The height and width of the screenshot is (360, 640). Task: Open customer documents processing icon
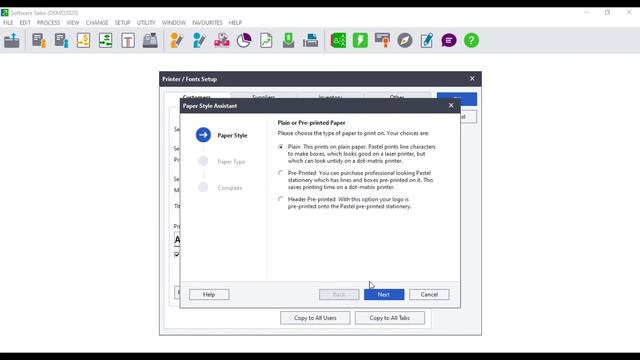[x=39, y=40]
